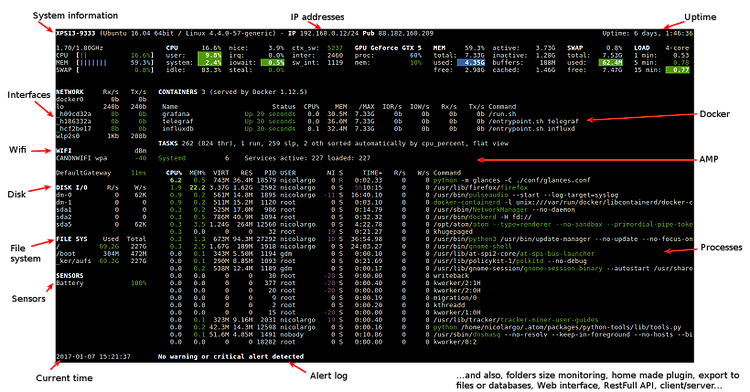750x392 pixels.
Task: Click the MEM used 4.35G highlighted value
Action: 471,63
